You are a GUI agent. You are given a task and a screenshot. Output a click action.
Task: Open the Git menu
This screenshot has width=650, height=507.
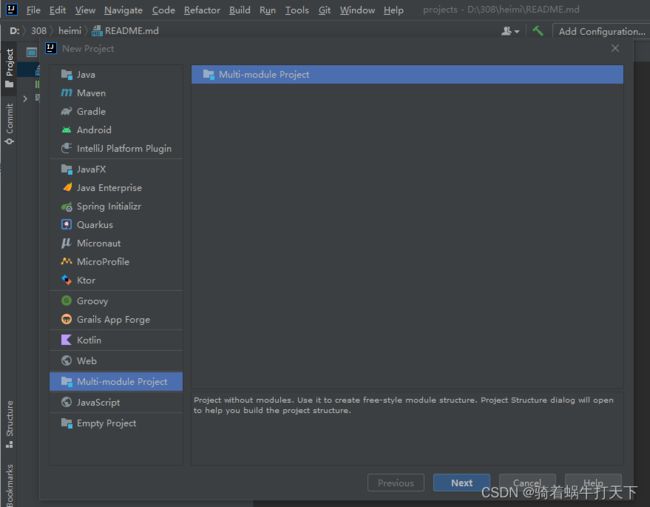coord(325,10)
